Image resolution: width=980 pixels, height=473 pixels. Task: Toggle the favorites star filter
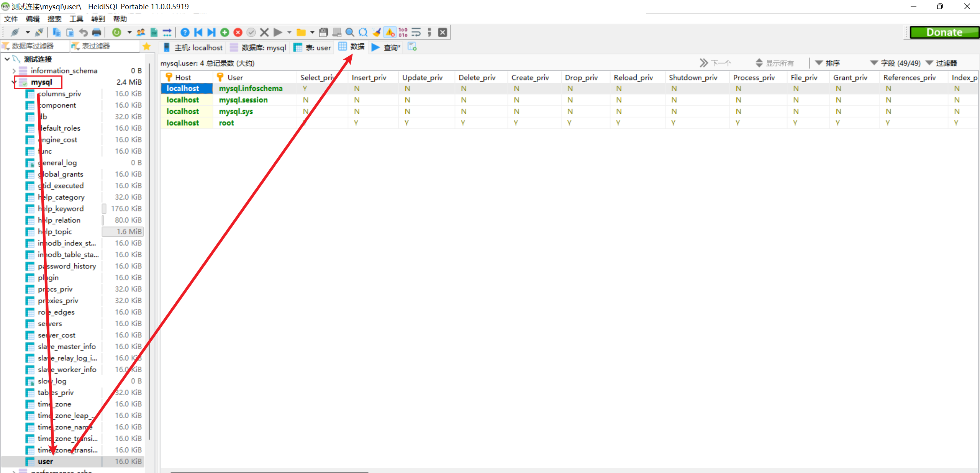tap(146, 46)
